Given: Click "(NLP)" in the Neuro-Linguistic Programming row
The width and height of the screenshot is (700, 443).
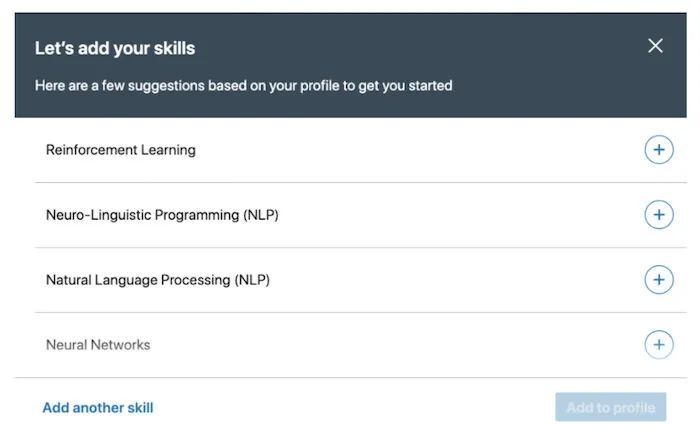Looking at the screenshot, I should coord(258,215).
